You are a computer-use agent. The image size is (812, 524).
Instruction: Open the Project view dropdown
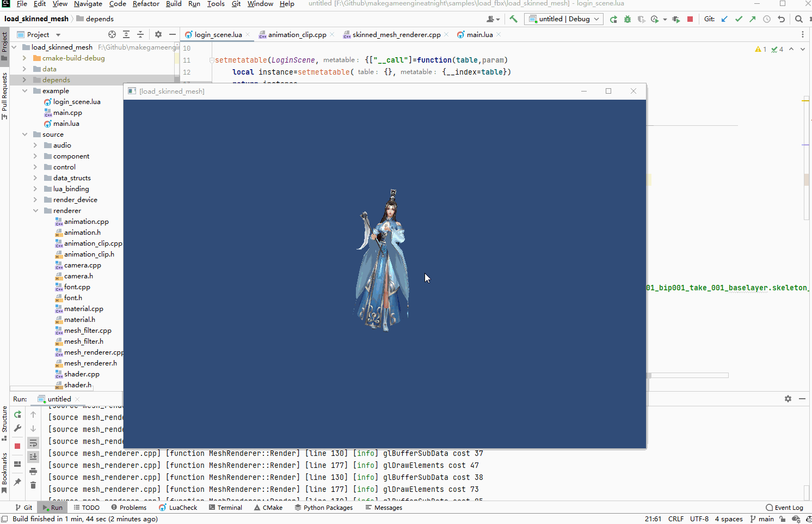pos(39,34)
